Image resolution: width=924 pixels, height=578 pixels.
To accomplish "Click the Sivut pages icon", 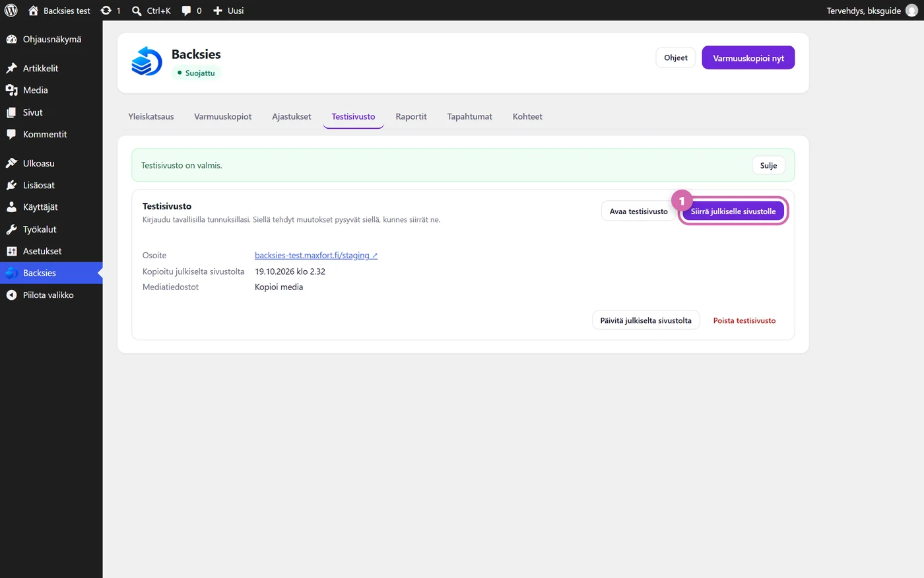I will click(11, 112).
